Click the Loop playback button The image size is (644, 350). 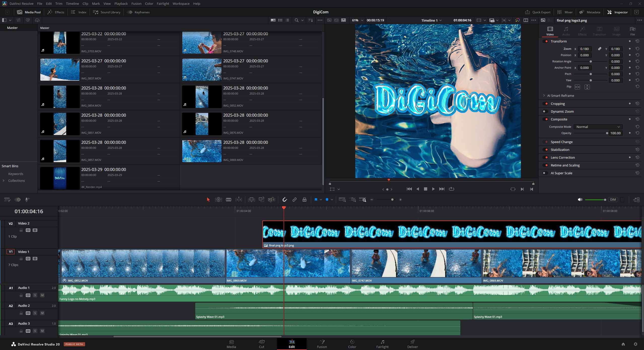pyautogui.click(x=451, y=189)
